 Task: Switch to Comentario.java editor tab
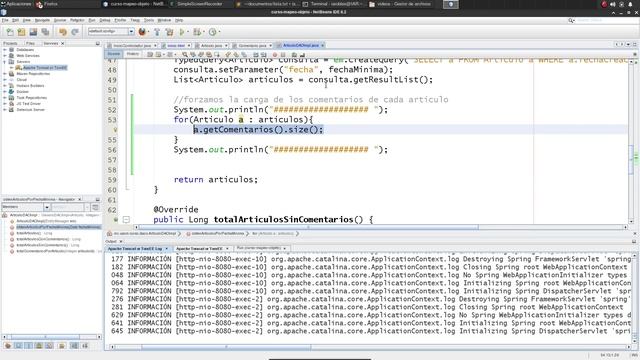[252, 45]
